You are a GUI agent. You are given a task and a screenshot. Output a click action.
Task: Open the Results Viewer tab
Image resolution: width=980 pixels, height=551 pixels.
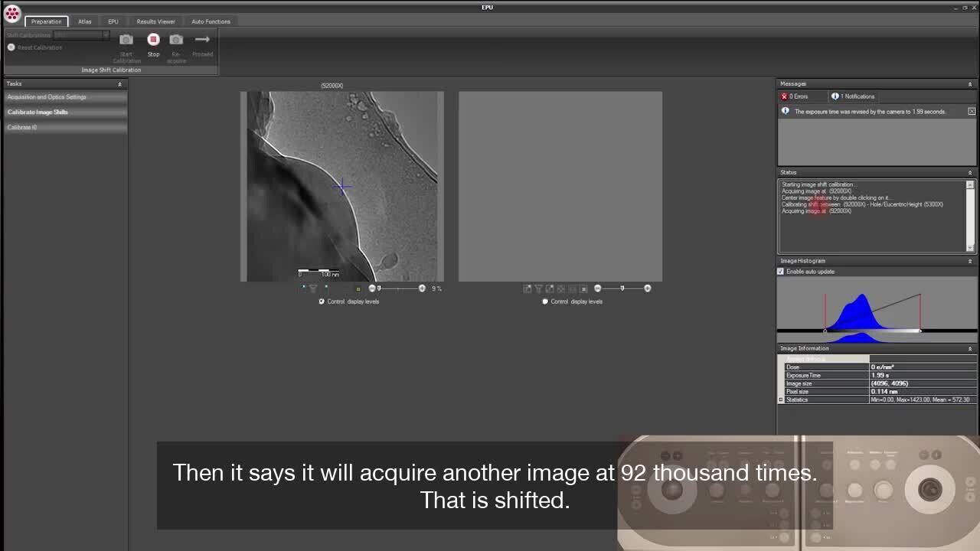tap(155, 21)
